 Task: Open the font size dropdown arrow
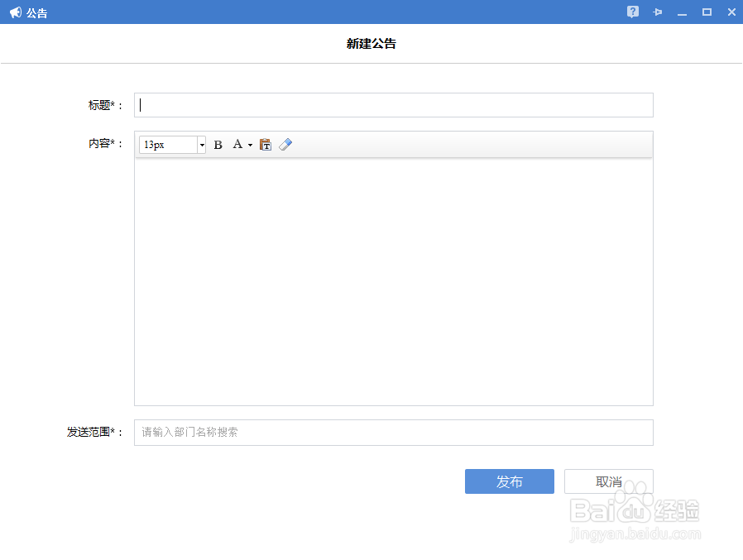point(202,144)
